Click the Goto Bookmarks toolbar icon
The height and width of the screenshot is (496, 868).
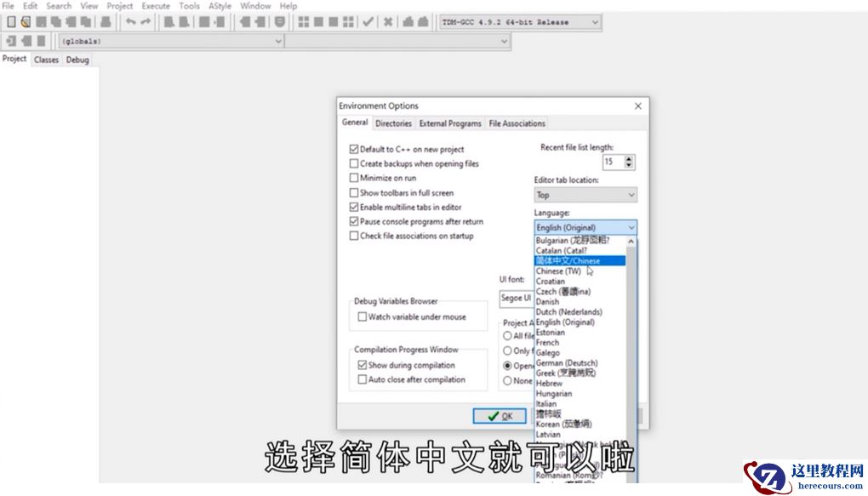41,41
